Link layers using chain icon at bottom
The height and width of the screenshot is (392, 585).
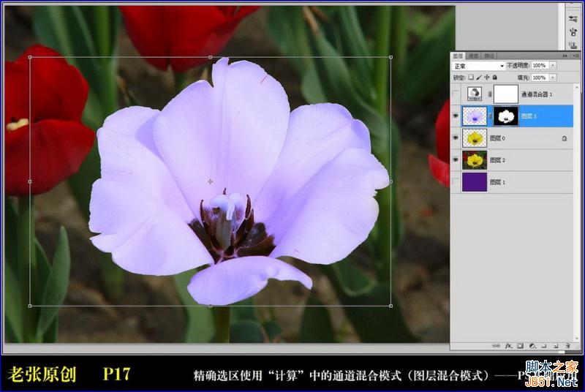(496, 346)
